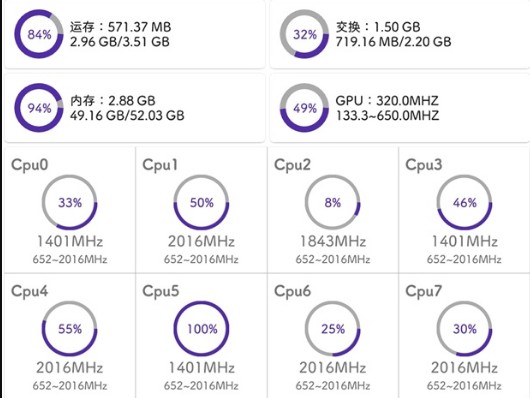Image resolution: width=530 pixels, height=398 pixels.
Task: Select the Cpu5 1401MHz frequency text
Action: coord(201,368)
